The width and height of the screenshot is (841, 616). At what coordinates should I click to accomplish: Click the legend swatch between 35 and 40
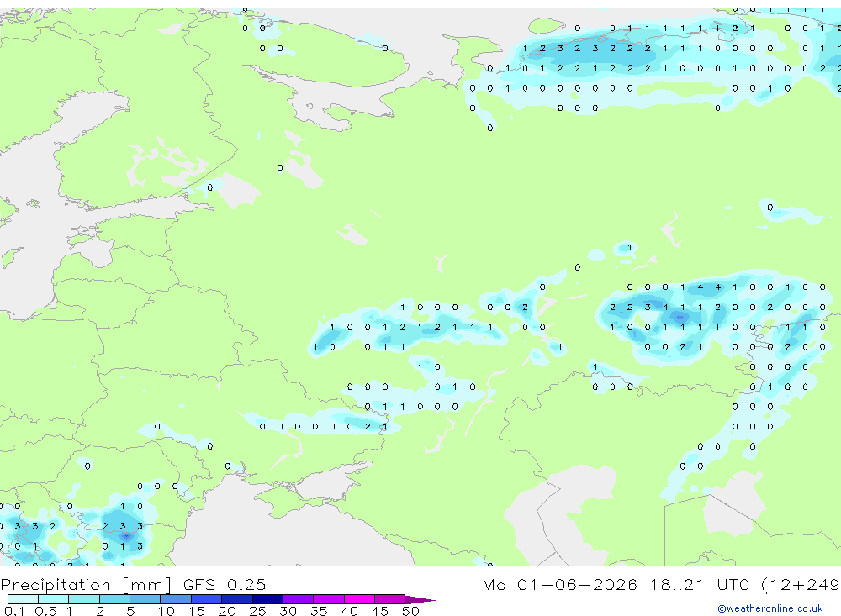tap(329, 599)
